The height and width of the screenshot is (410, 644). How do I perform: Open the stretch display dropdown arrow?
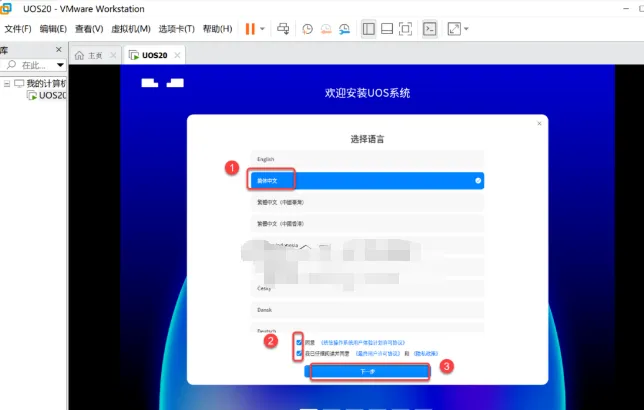[466, 29]
